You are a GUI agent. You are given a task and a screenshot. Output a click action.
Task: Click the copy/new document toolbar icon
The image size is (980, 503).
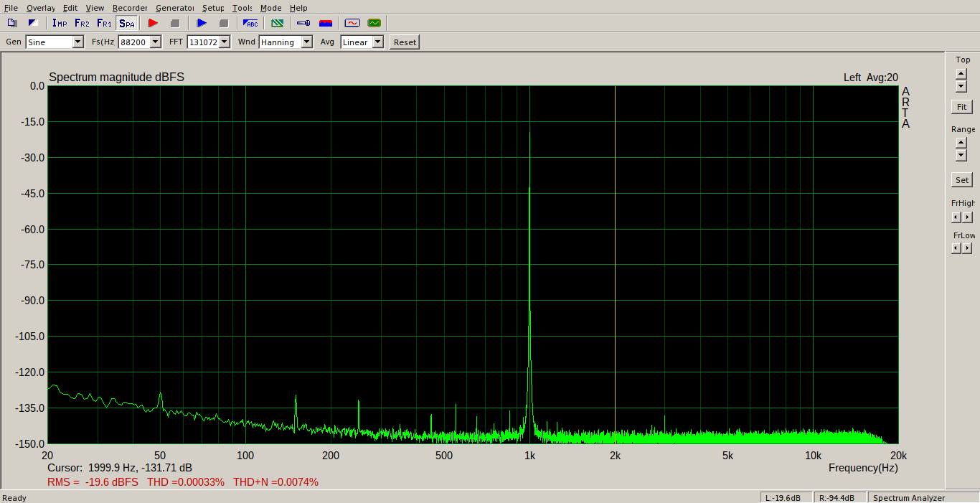(12, 23)
